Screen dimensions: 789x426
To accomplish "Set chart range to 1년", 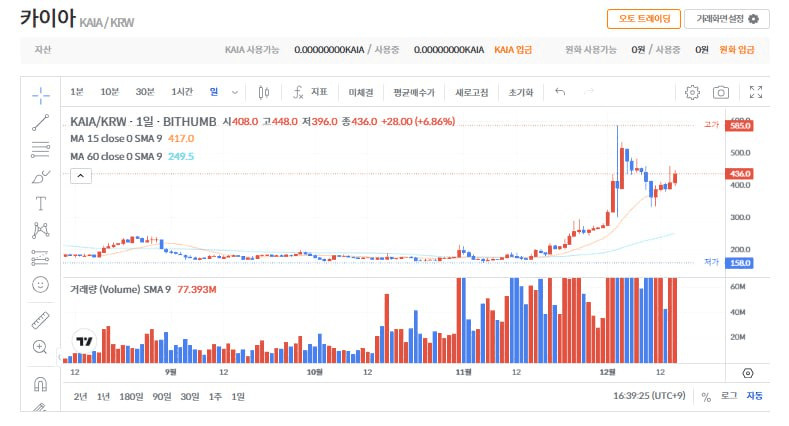I will (x=103, y=397).
